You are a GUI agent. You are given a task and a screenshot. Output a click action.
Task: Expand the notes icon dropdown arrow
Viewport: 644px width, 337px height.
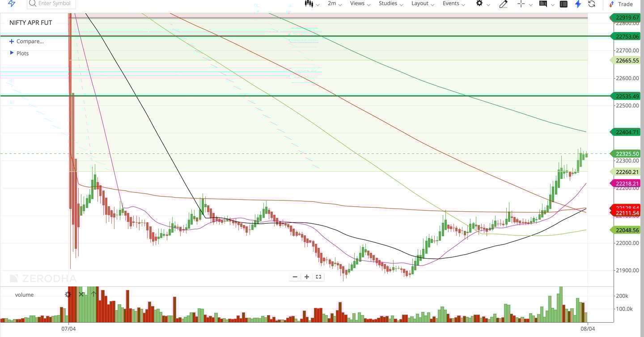point(553,5)
